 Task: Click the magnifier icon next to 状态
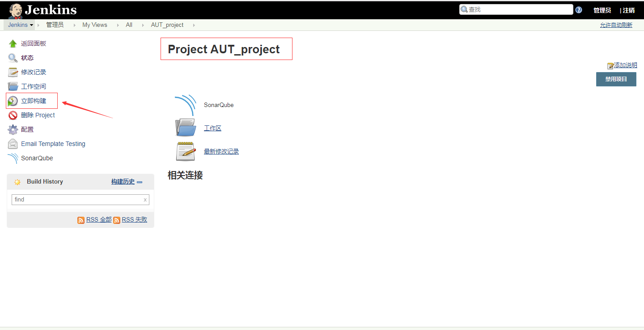13,58
